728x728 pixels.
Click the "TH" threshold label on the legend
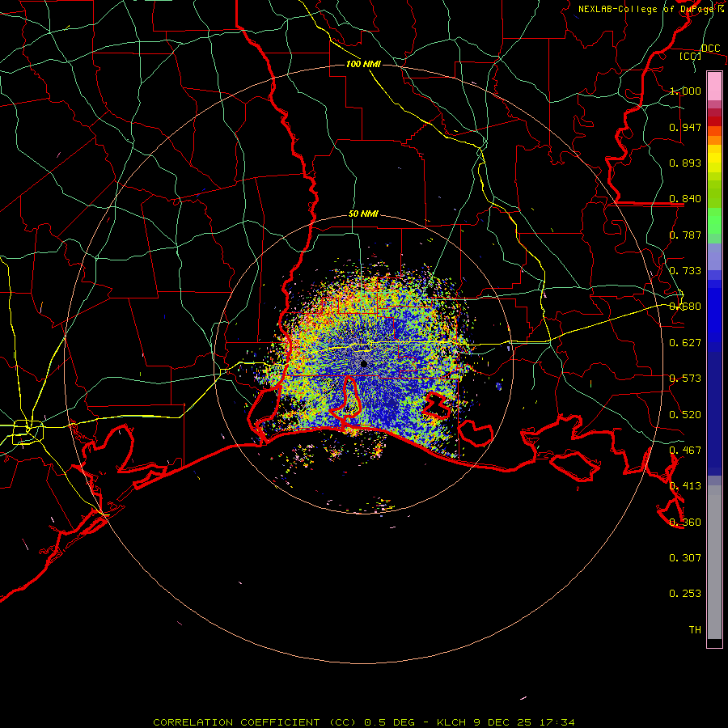coord(695,630)
